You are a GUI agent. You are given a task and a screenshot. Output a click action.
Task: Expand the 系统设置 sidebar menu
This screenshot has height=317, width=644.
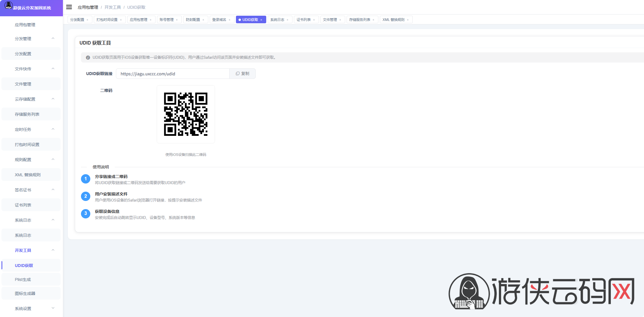[53, 308]
